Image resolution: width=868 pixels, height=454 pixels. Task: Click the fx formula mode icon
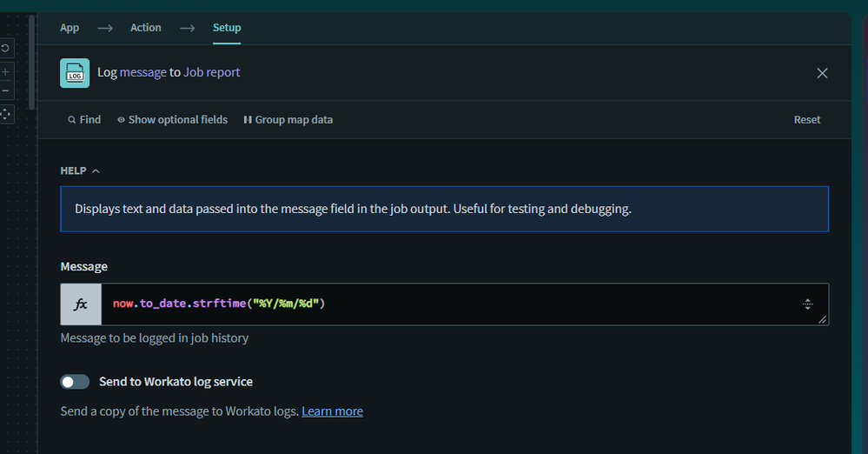pos(81,304)
